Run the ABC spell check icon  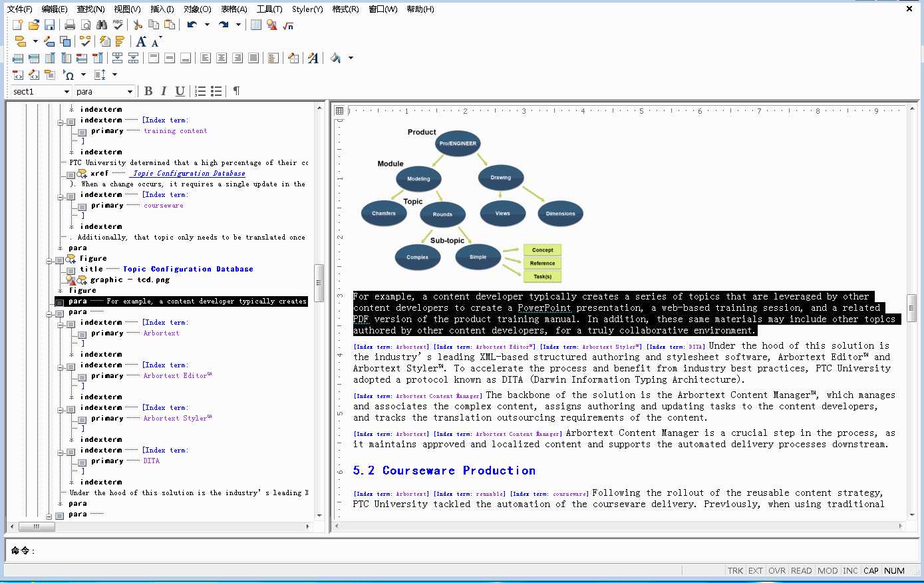click(x=118, y=25)
